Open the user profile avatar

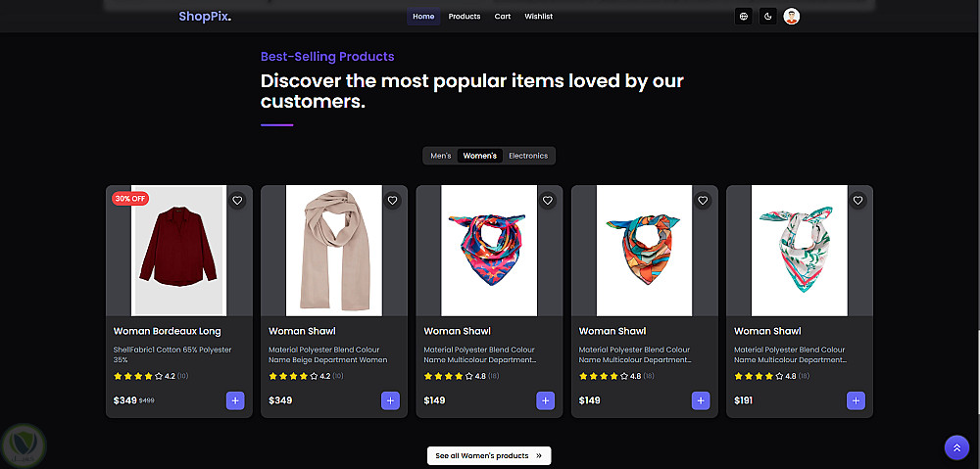(792, 16)
